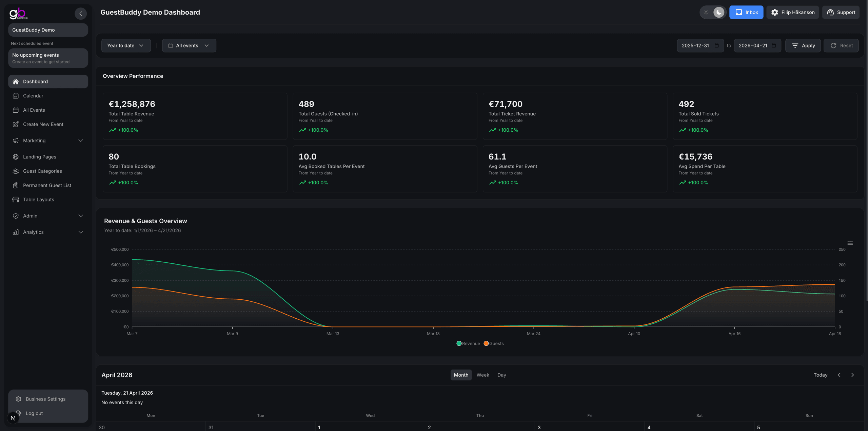Image resolution: width=868 pixels, height=431 pixels.
Task: Switch to dark mode using the theme toggle
Action: (718, 12)
